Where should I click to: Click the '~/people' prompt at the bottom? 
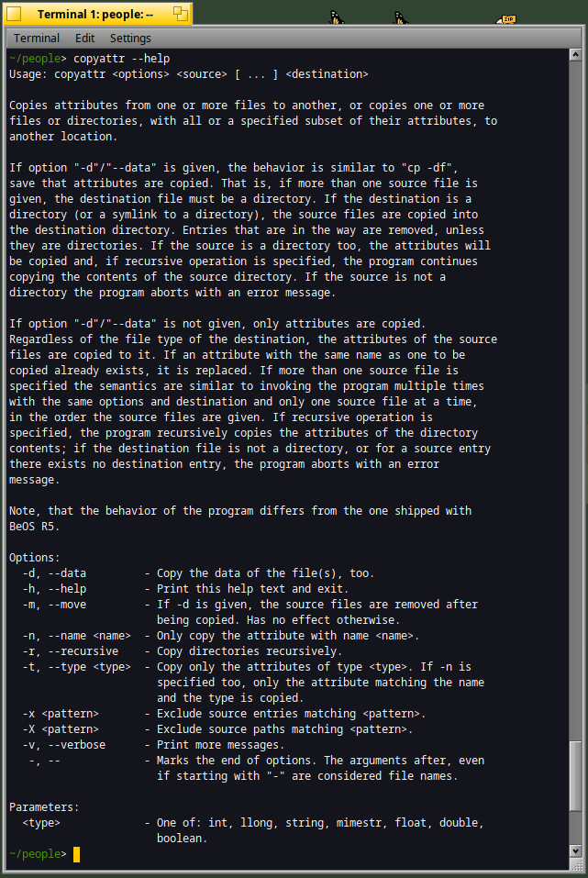click(x=35, y=854)
